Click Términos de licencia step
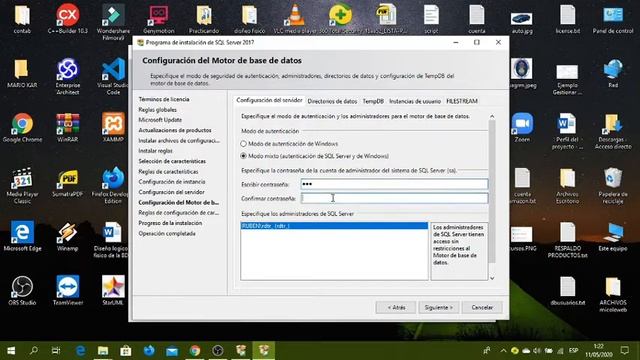The width and height of the screenshot is (640, 360). (x=164, y=99)
